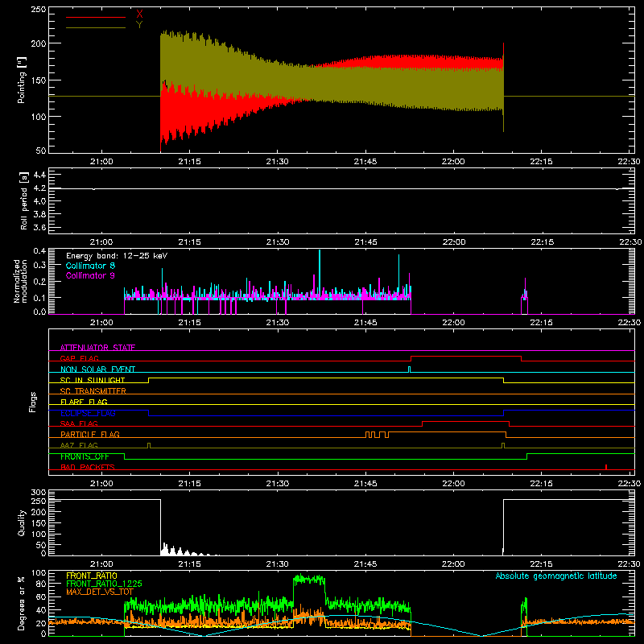This screenshot has width=644, height=644.
Task: Click the PARTICLE_FLAG label
Action: coord(90,435)
